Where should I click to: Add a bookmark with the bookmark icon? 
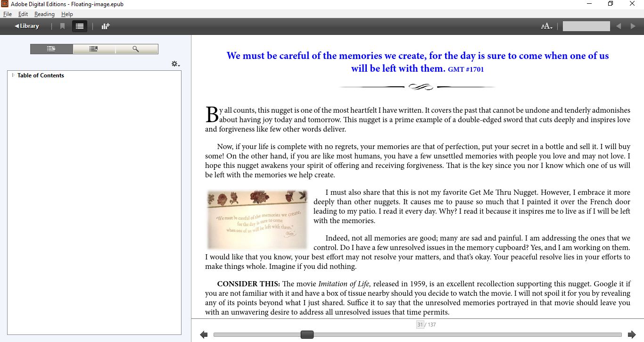pos(62,26)
